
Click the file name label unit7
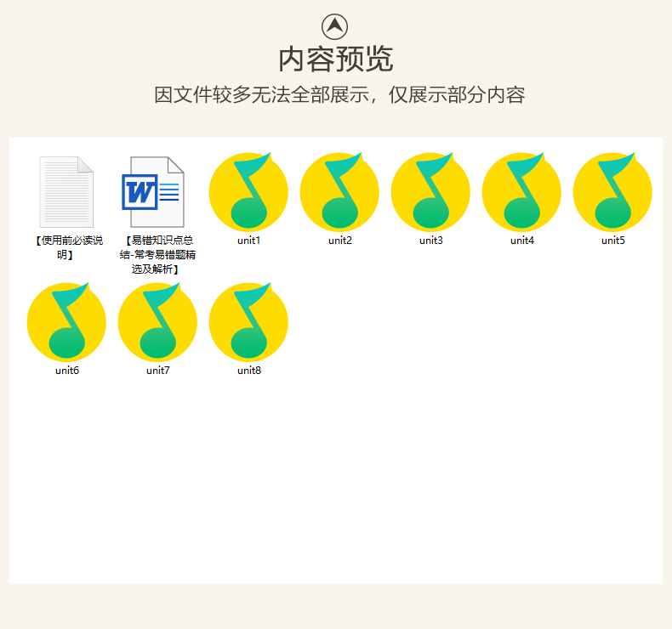pos(158,371)
